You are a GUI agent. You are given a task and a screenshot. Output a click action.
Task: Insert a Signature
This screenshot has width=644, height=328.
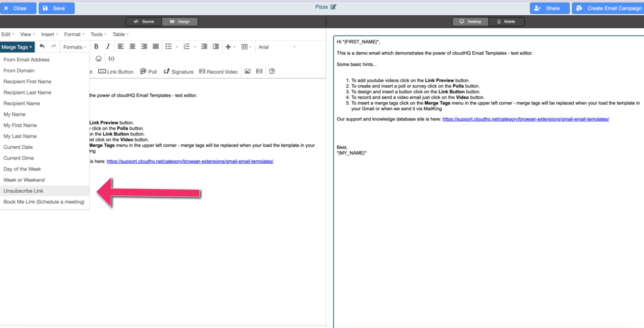(178, 71)
